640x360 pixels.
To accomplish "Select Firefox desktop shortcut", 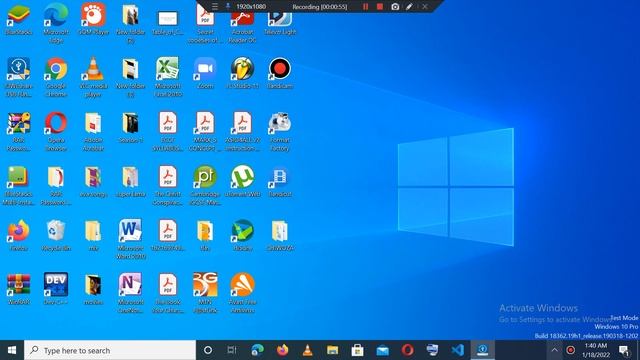I will [x=18, y=235].
